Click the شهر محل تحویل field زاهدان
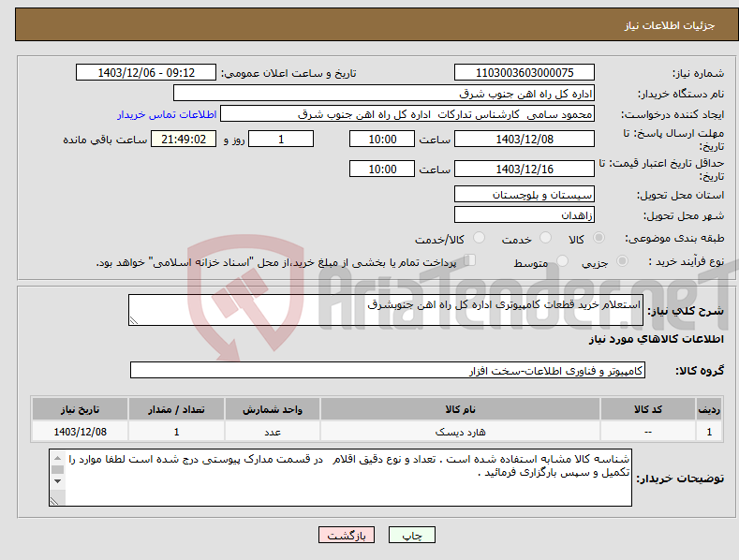 (x=525, y=215)
